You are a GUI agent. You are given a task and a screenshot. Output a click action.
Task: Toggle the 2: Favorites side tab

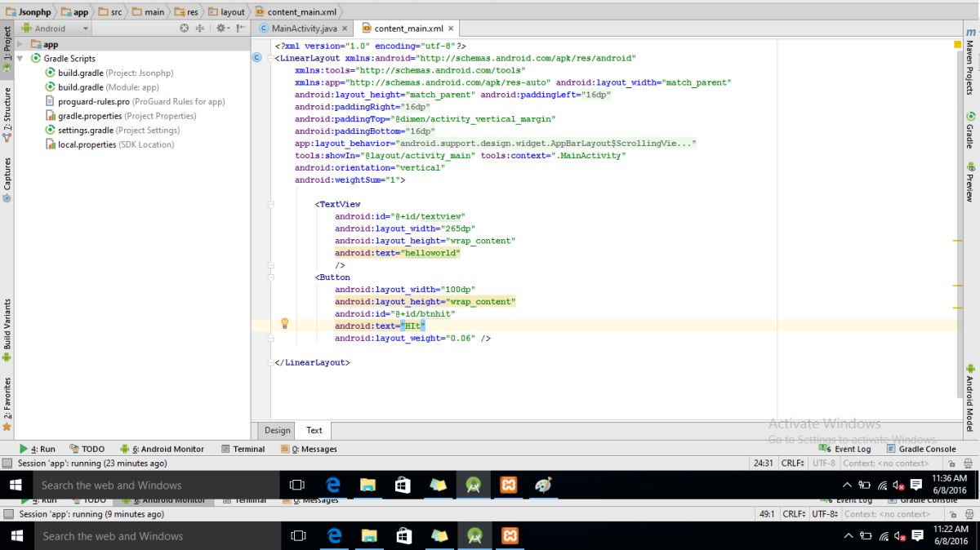pyautogui.click(x=7, y=404)
